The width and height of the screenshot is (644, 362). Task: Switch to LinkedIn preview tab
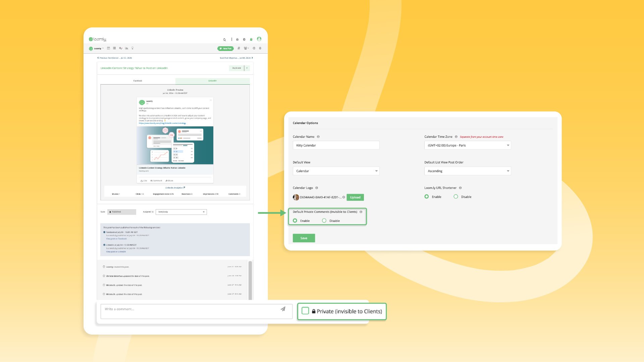[212, 81]
